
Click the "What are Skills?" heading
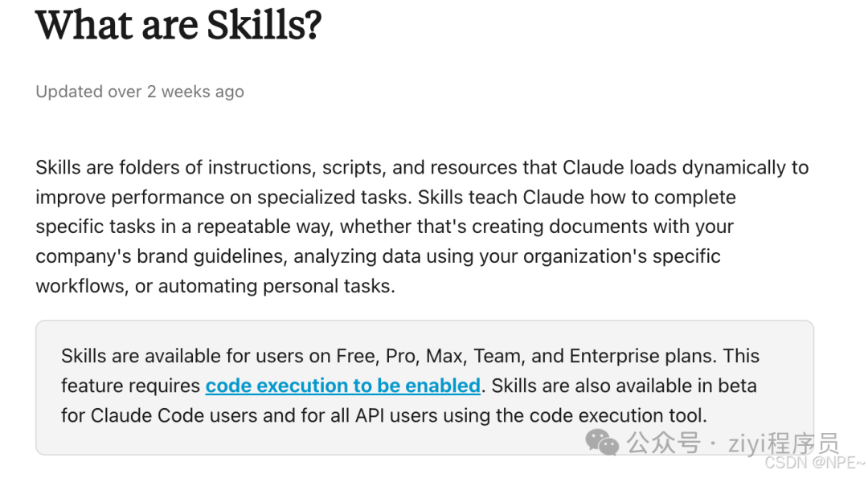178,24
